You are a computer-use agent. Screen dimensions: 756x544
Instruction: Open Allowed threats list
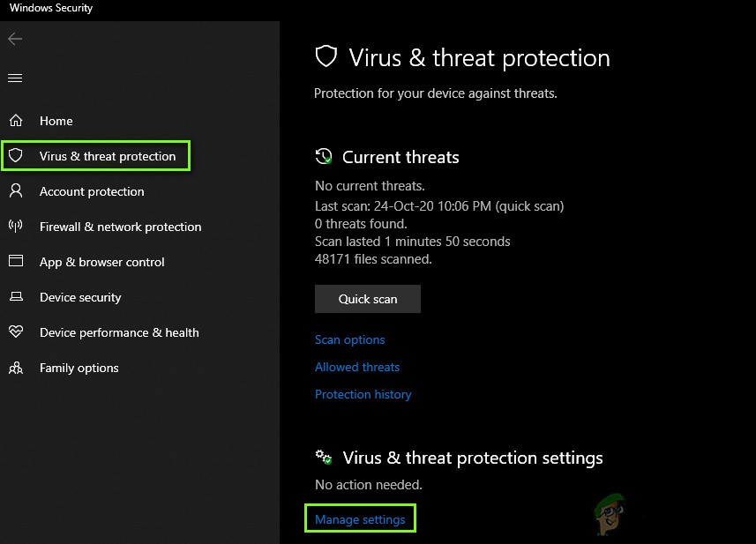coord(357,367)
